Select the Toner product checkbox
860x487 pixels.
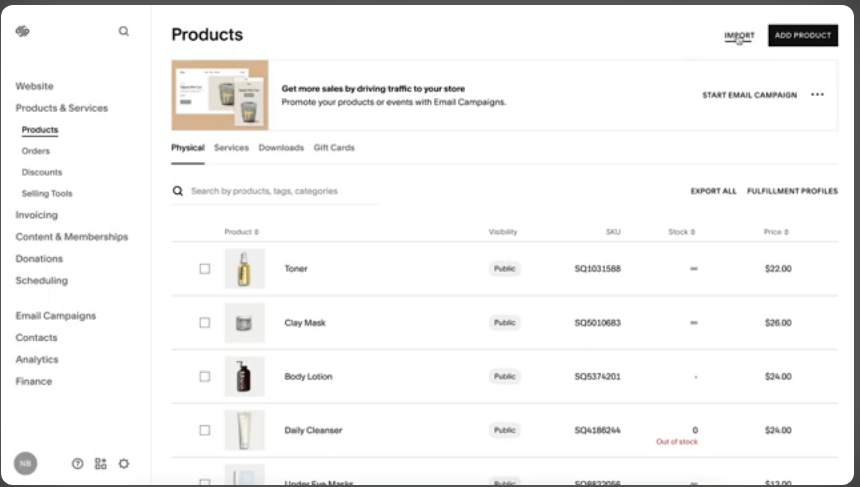205,269
